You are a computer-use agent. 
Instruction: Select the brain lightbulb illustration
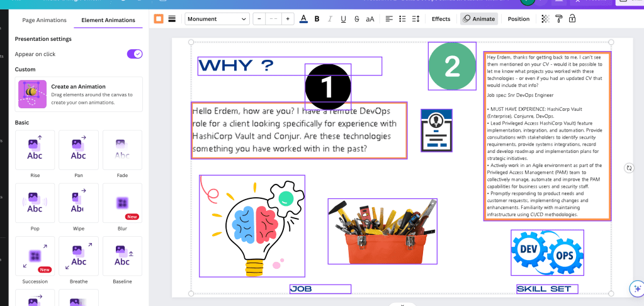pyautogui.click(x=252, y=226)
